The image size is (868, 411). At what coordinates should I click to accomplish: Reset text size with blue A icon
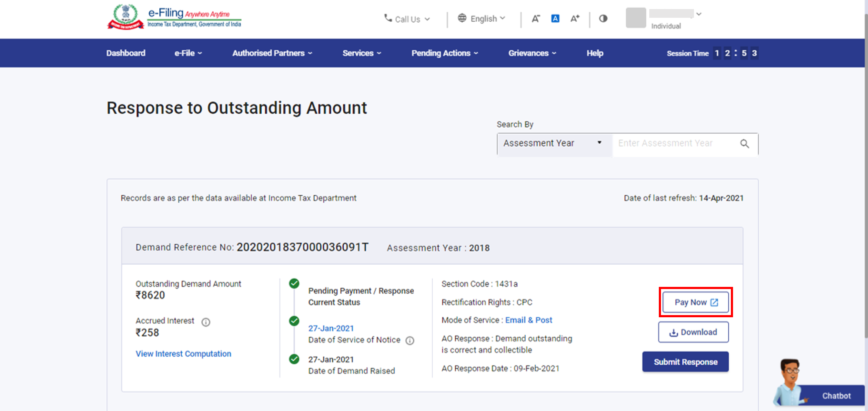[555, 18]
